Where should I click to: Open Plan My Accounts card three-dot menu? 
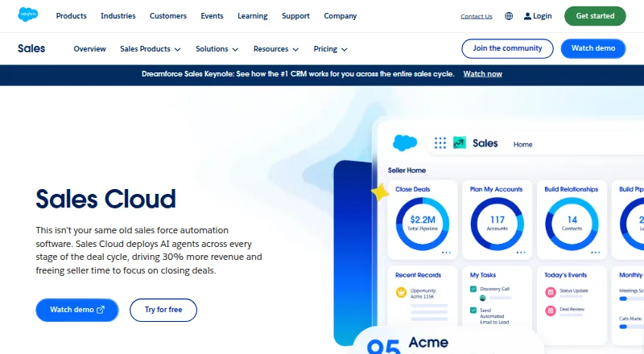tap(521, 253)
